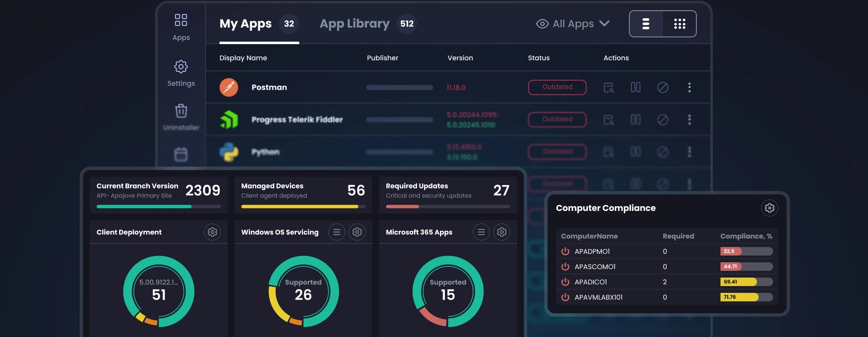Click the 512 App Library count badge
Image resolution: width=868 pixels, height=337 pixels.
(x=407, y=24)
